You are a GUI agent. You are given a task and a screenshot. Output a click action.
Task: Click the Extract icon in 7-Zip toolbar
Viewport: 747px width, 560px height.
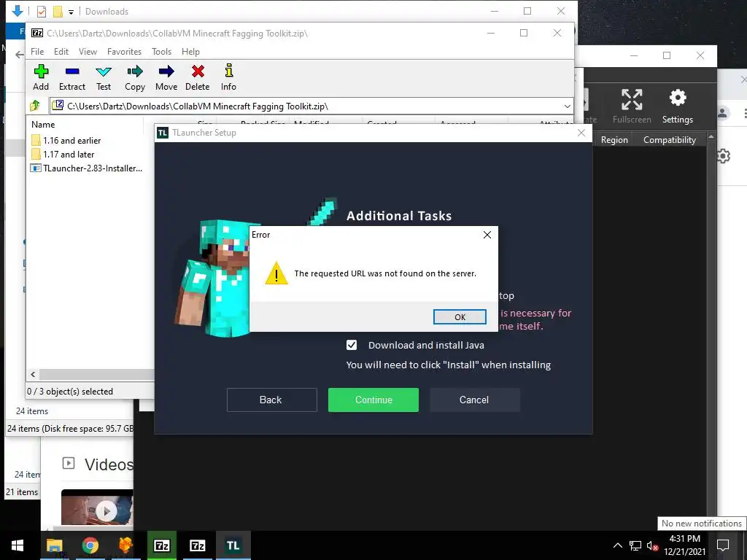click(72, 72)
